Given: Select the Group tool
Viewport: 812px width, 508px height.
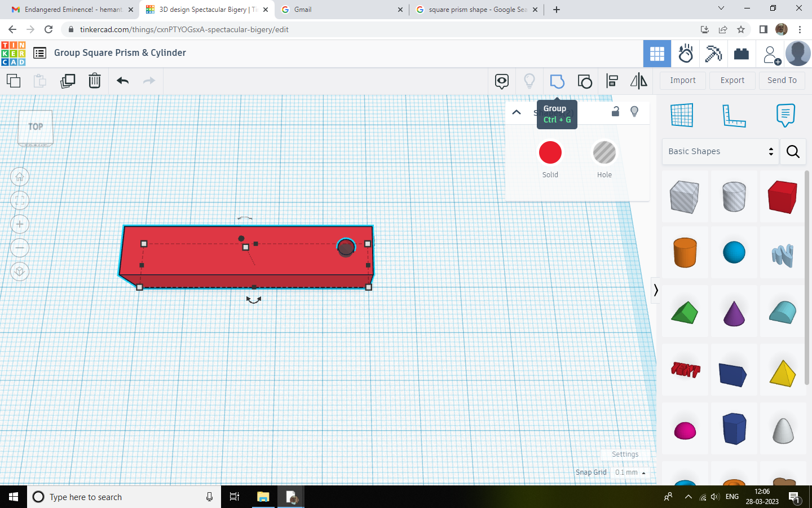Looking at the screenshot, I should click(557, 81).
